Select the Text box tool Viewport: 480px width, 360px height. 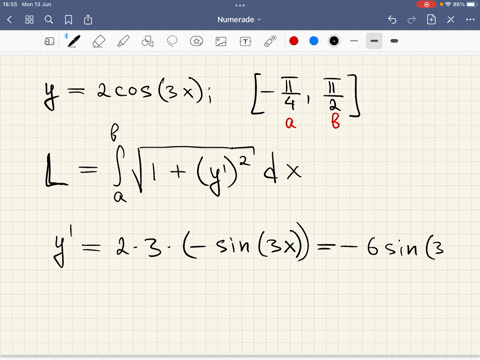[245, 41]
